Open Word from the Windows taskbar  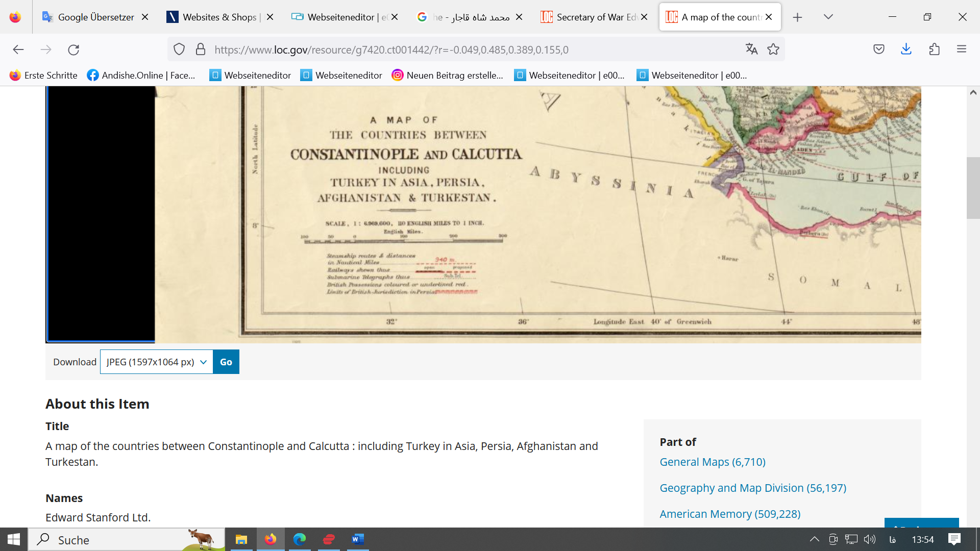pyautogui.click(x=358, y=539)
